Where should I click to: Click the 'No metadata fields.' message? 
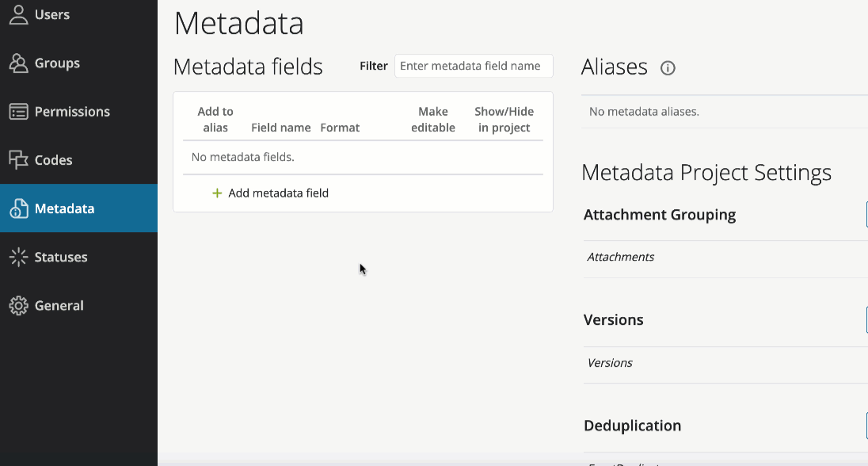click(242, 157)
